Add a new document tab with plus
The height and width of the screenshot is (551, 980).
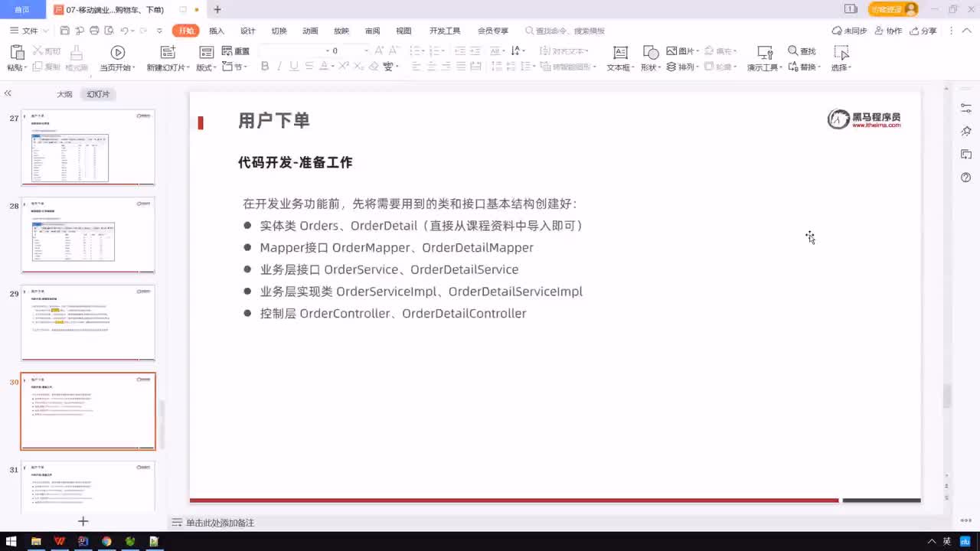(217, 9)
